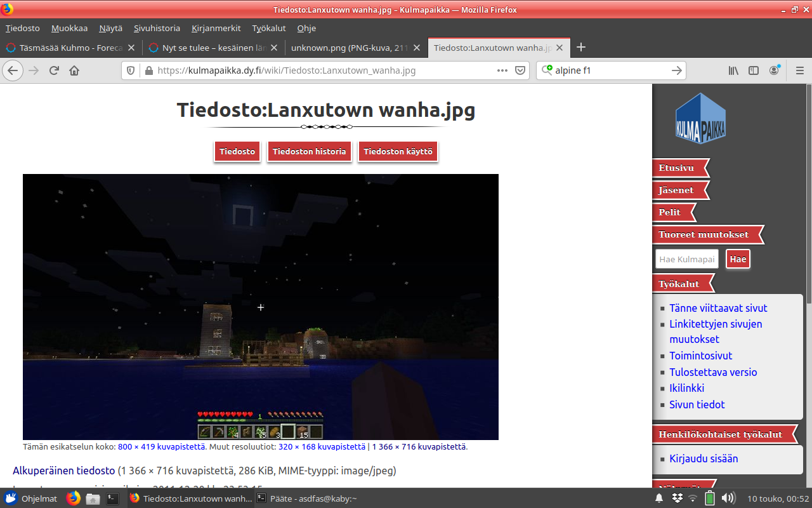This screenshot has height=508, width=812.
Task: Click the Tiedoston historia button
Action: (x=310, y=152)
